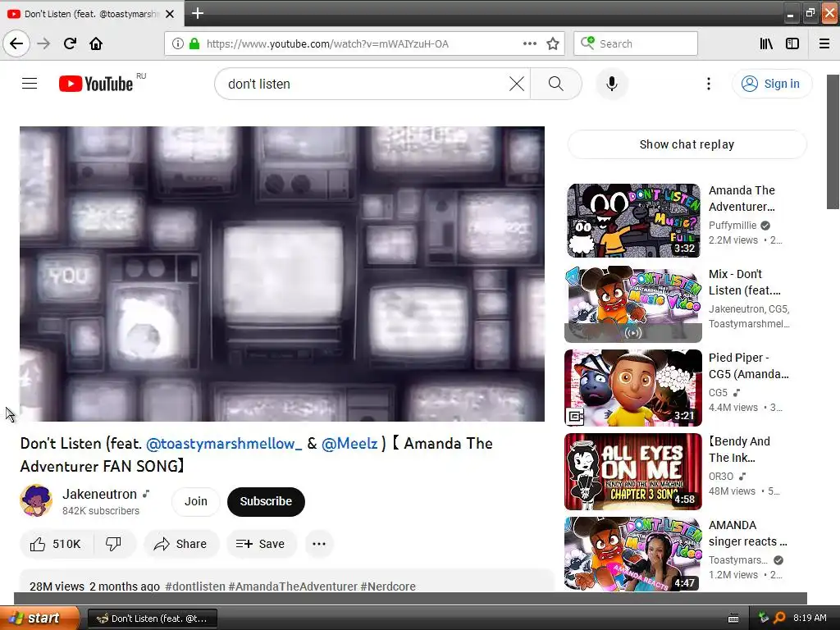Open Windows Start menu
Screen dimensions: 840x630
pyautogui.click(x=39, y=618)
